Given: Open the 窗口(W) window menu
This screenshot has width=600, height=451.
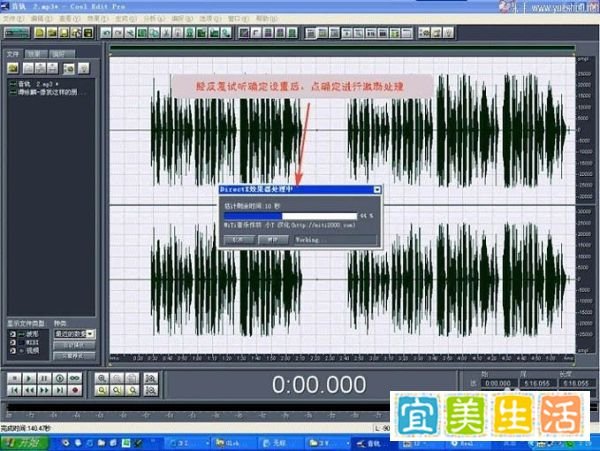Looking at the screenshot, I should click(x=238, y=18).
